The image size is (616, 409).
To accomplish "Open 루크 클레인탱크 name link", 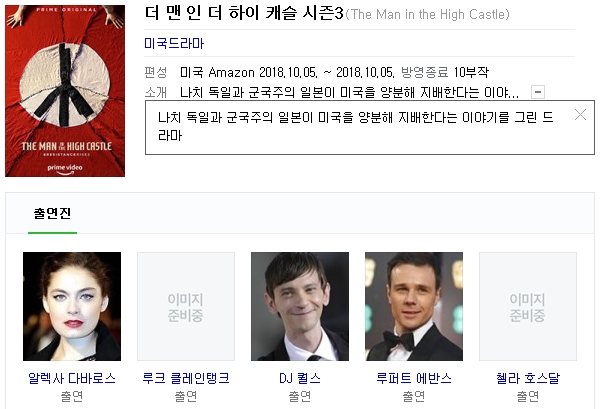I will click(186, 378).
